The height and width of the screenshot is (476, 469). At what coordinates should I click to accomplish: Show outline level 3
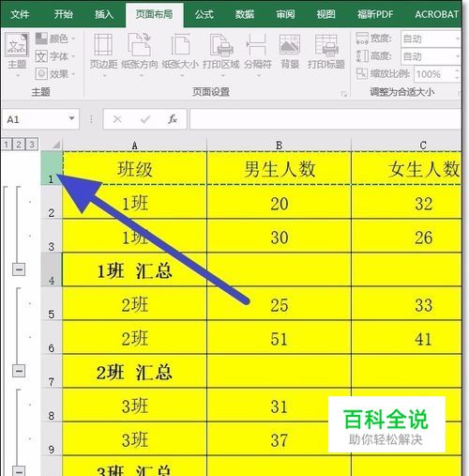(x=32, y=145)
